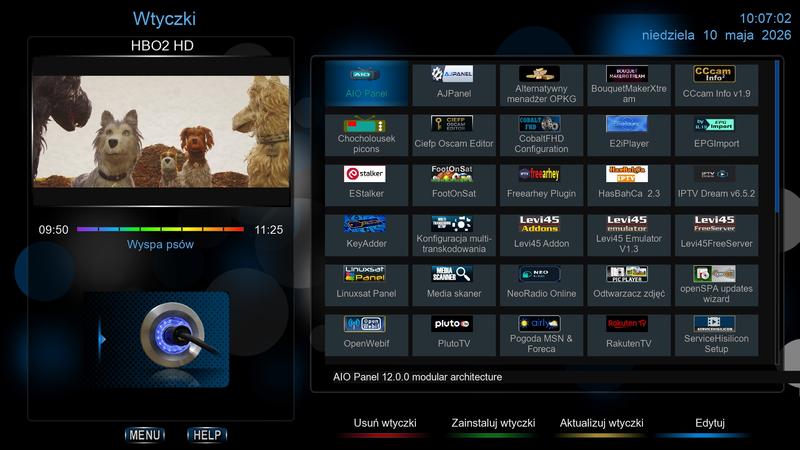The image size is (800, 450).
Task: Click the HBO2 HD channel name
Action: coord(162,46)
